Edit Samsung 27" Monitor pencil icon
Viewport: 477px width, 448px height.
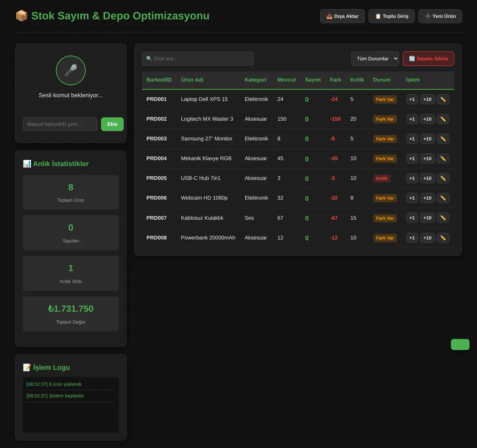(x=443, y=139)
